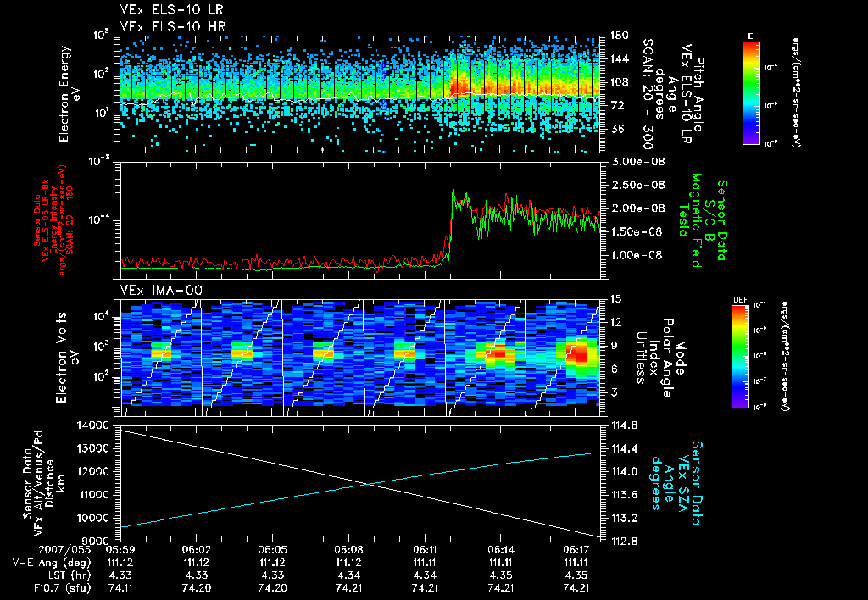Click the "06:17" time tick label
This screenshot has width=868, height=600.
(576, 550)
